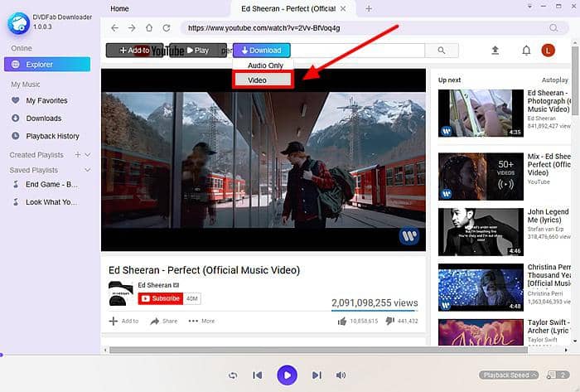This screenshot has height=392, width=580.
Task: Toggle repeat mode in player bar
Action: [234, 375]
